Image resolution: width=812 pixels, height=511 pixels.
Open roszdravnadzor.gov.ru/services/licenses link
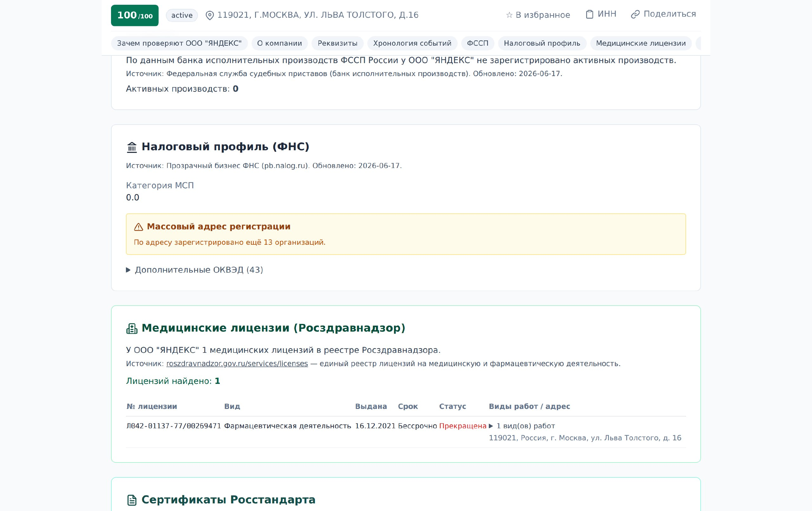click(x=237, y=364)
